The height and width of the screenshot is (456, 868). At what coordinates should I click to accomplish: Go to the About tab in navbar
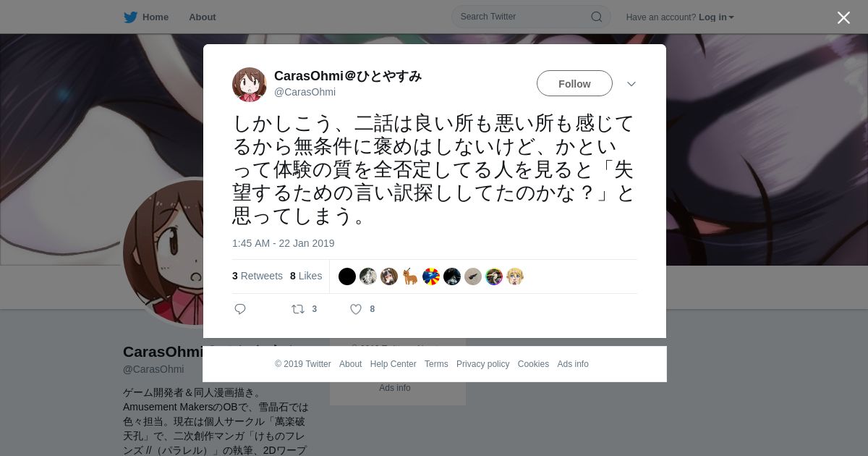(x=203, y=17)
